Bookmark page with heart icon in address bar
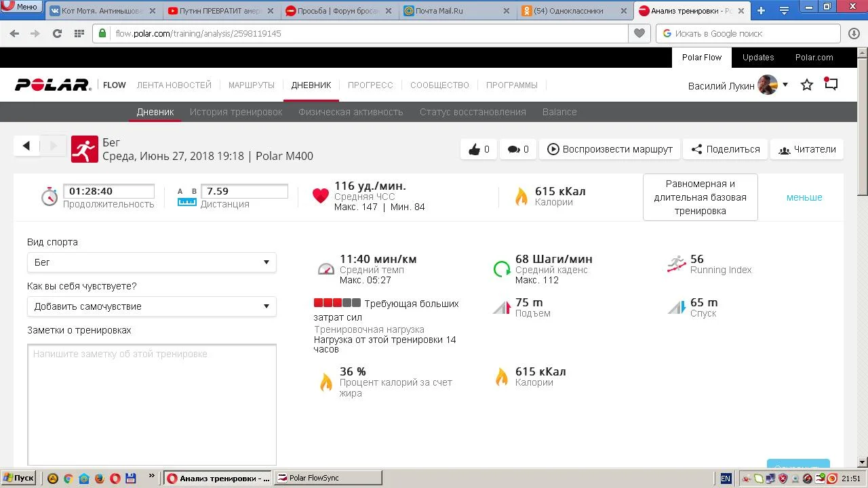The image size is (868, 488). click(639, 33)
